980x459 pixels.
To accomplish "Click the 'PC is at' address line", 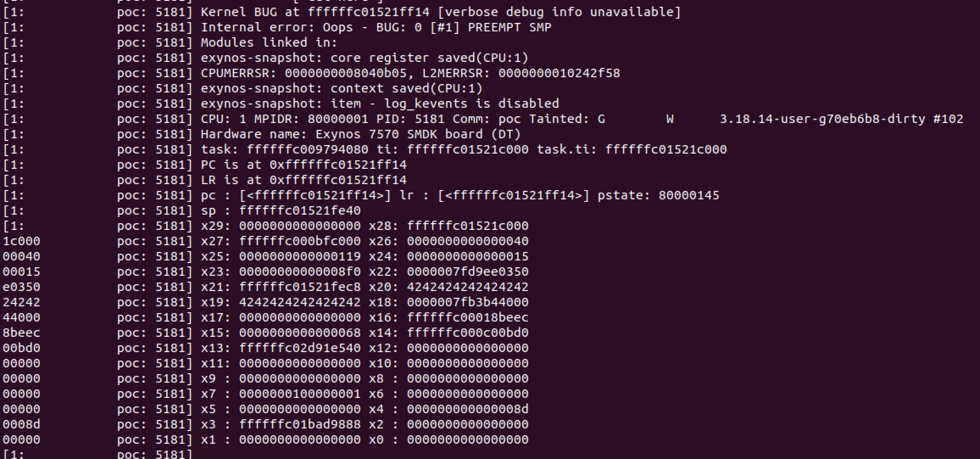I will pyautogui.click(x=303, y=165).
